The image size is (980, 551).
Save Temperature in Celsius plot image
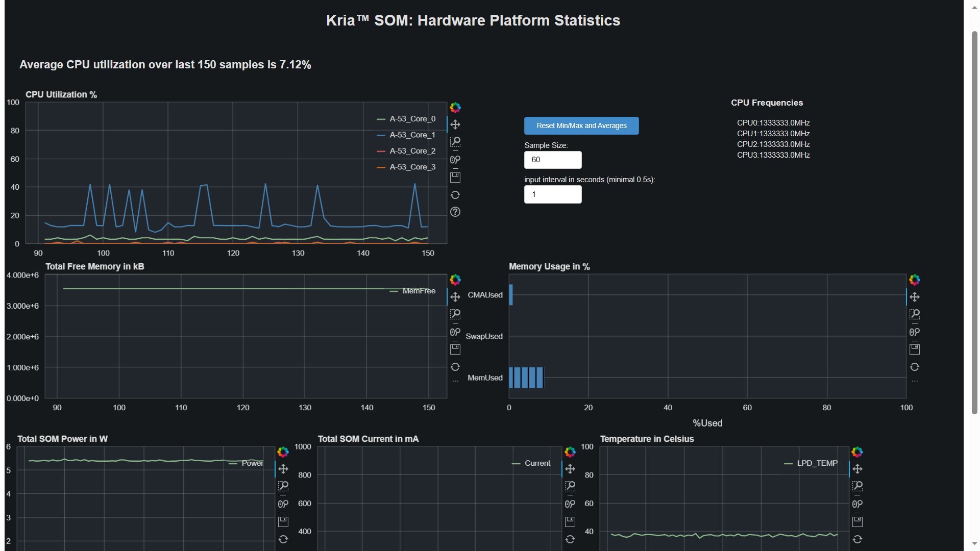point(857,522)
